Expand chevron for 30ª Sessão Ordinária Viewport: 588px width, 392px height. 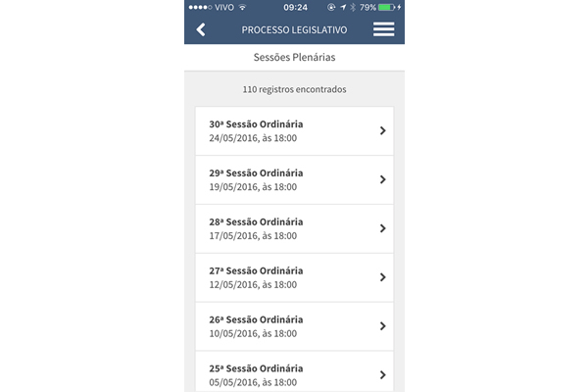coord(382,130)
